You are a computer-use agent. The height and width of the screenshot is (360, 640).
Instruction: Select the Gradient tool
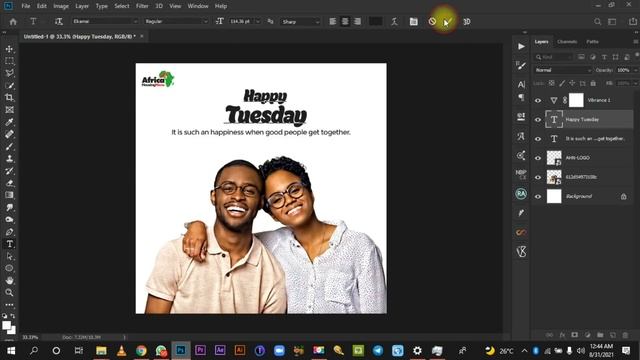coord(9,195)
